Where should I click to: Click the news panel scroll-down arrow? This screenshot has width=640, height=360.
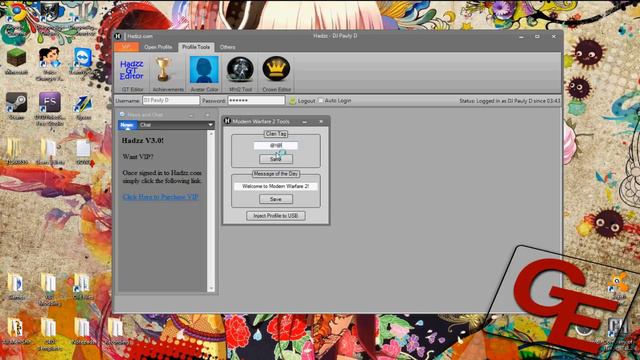click(211, 288)
